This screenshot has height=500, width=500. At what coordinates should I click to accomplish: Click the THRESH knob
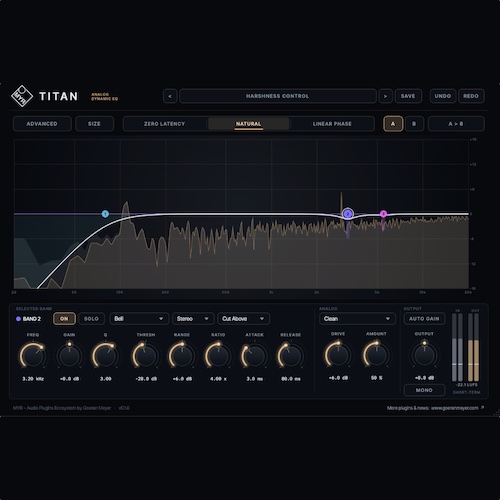145,355
